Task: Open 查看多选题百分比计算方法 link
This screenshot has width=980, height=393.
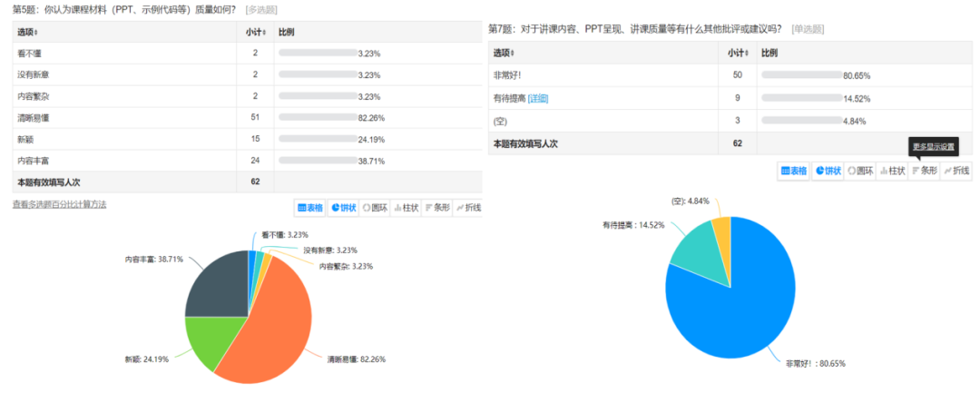Action: (59, 204)
